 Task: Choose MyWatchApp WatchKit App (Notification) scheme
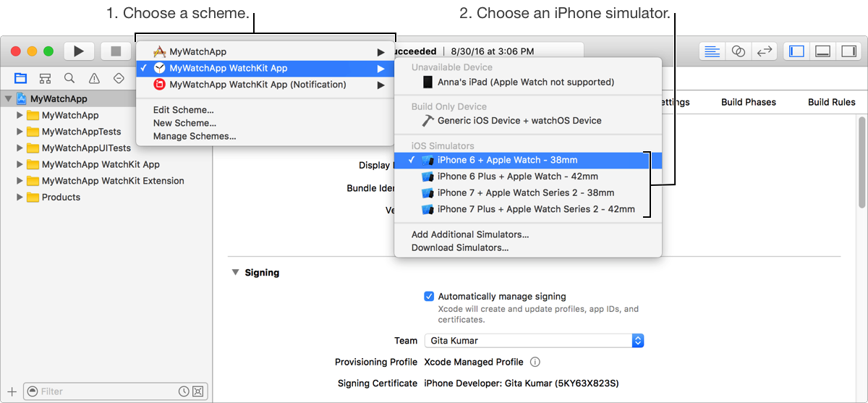tap(258, 85)
